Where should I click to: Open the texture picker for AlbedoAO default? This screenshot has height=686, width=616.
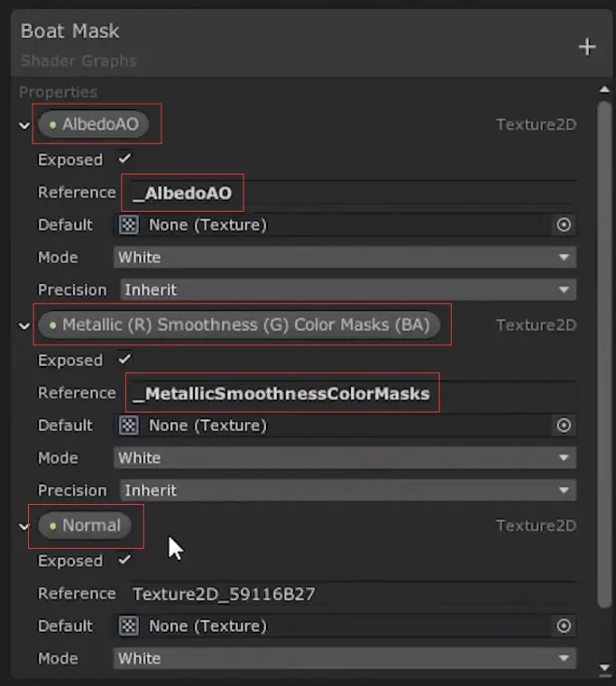[564, 225]
